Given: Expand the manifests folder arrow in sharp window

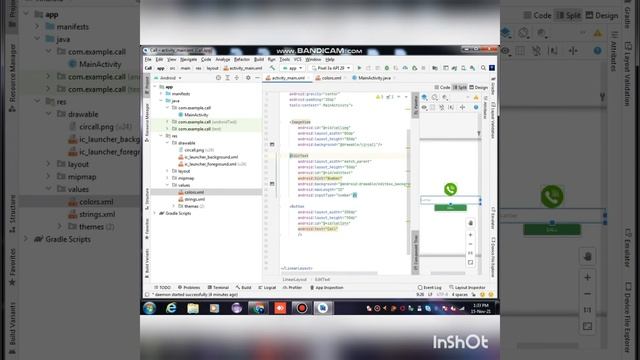Looking at the screenshot, I should 162,94.
